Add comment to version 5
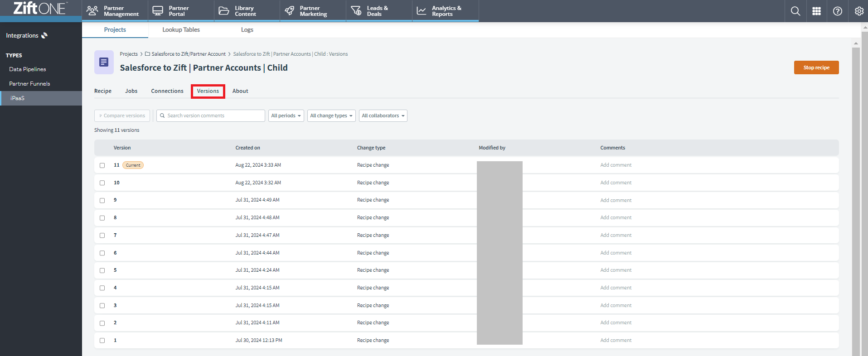The height and width of the screenshot is (356, 868). pos(616,270)
